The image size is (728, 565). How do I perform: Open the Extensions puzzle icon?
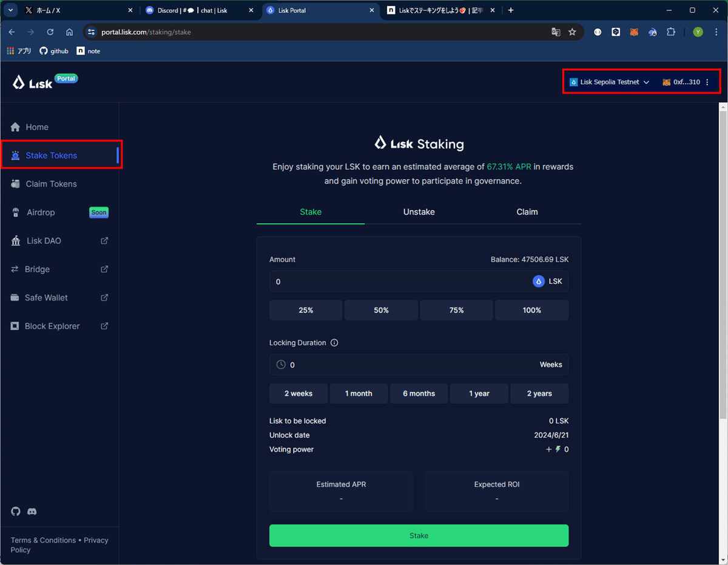coord(671,32)
